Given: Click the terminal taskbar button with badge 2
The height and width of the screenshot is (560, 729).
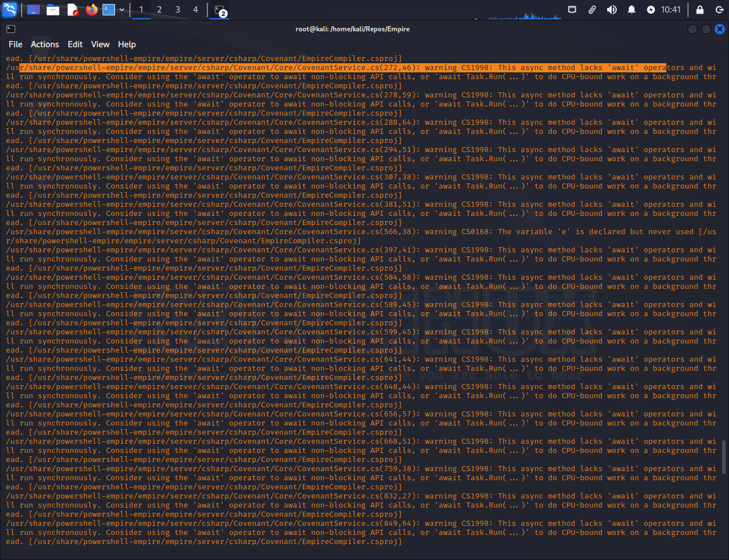Looking at the screenshot, I should pyautogui.click(x=220, y=10).
